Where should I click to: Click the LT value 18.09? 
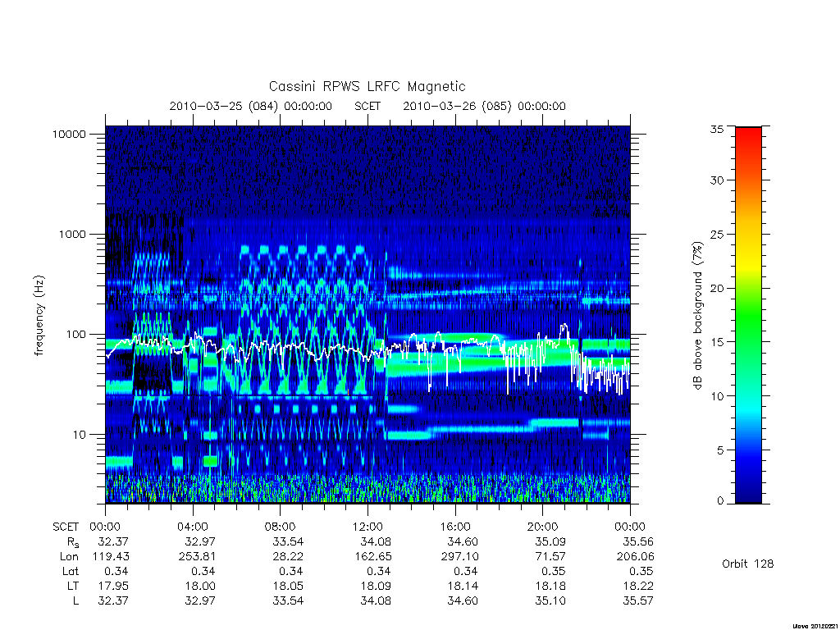pos(376,587)
